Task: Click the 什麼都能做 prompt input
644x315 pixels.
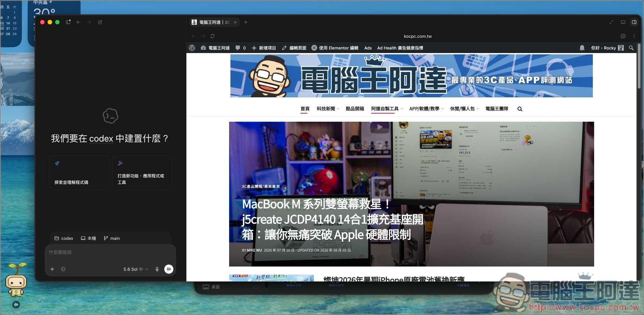Action: (110, 252)
